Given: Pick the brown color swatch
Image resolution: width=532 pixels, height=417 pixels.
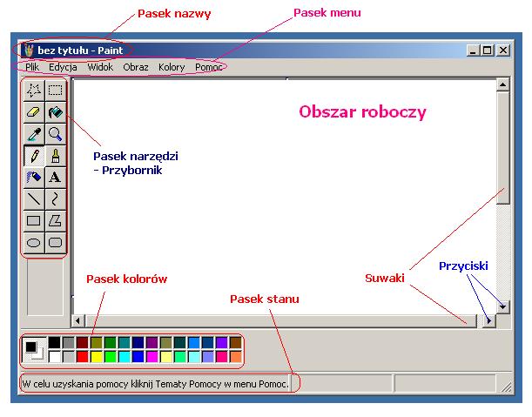Looking at the screenshot, I should coord(235,343).
